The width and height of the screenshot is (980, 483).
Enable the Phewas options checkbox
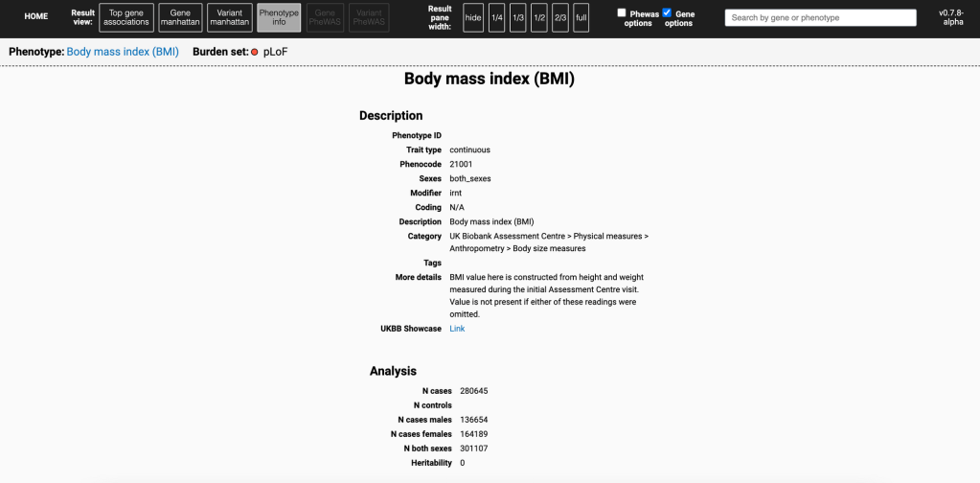click(x=622, y=12)
